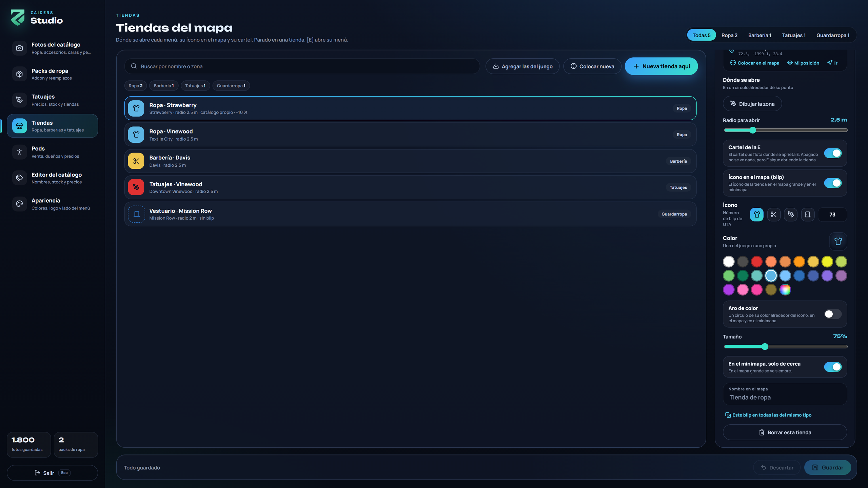Image resolution: width=868 pixels, height=488 pixels.
Task: Click the Nombre en el mapa field
Action: click(785, 394)
